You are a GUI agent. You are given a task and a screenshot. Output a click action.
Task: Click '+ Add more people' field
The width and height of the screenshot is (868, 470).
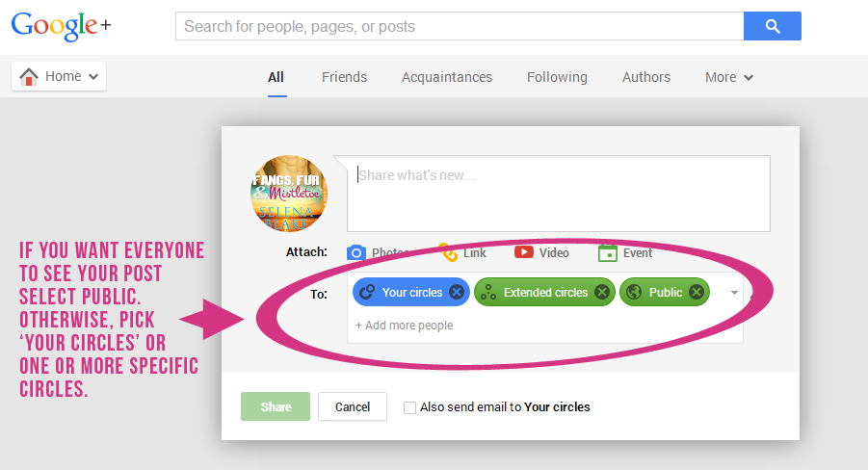pos(405,326)
